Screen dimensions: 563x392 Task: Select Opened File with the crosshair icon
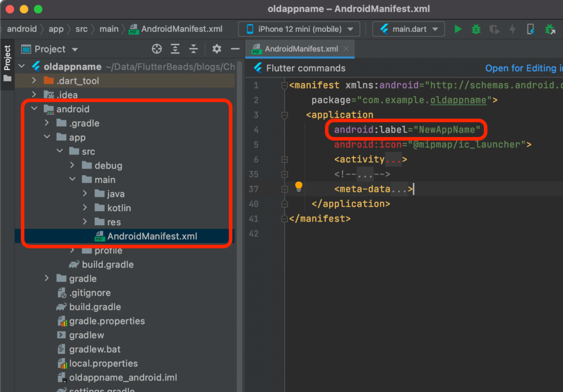pyautogui.click(x=157, y=49)
